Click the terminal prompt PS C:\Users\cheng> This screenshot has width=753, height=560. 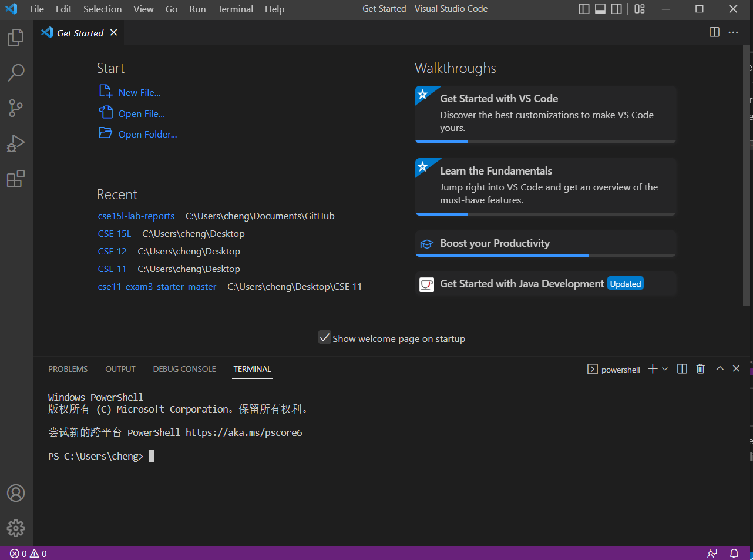(96, 456)
